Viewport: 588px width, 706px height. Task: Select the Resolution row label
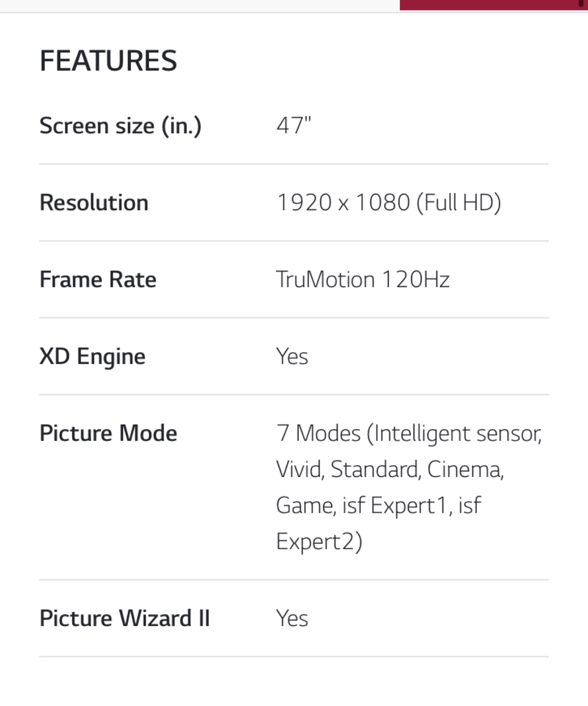tap(94, 202)
